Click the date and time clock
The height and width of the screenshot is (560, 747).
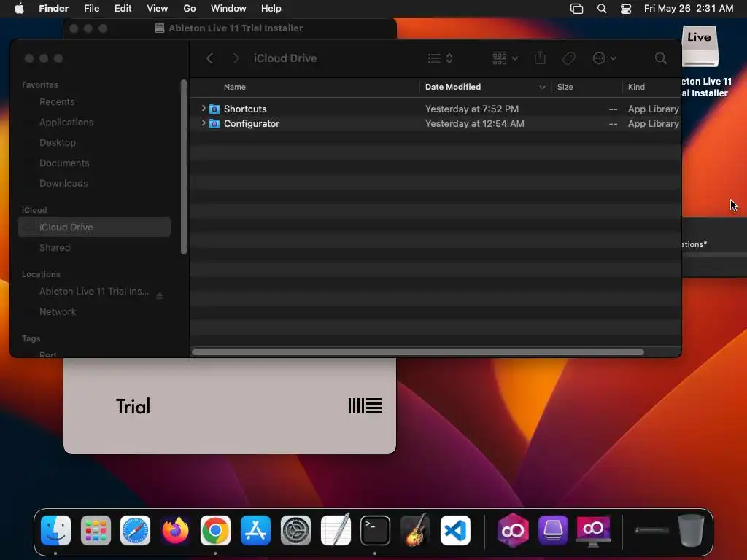point(689,9)
